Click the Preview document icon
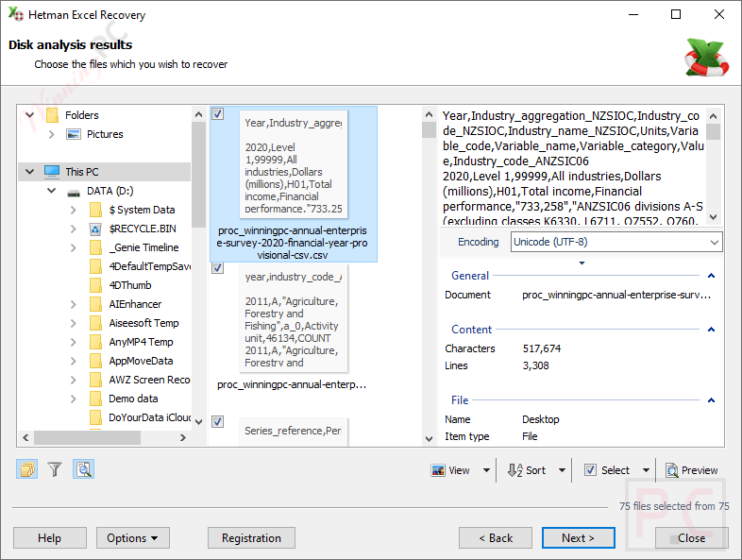 pyautogui.click(x=671, y=470)
